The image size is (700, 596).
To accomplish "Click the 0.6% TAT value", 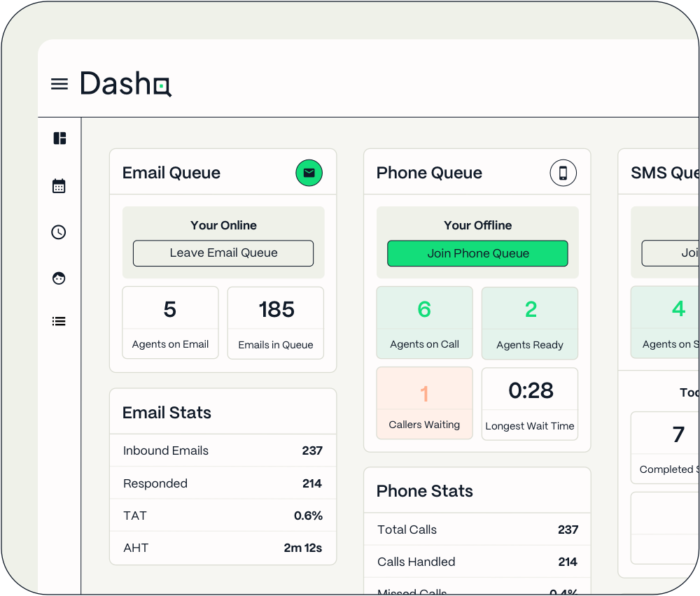I will pos(308,516).
